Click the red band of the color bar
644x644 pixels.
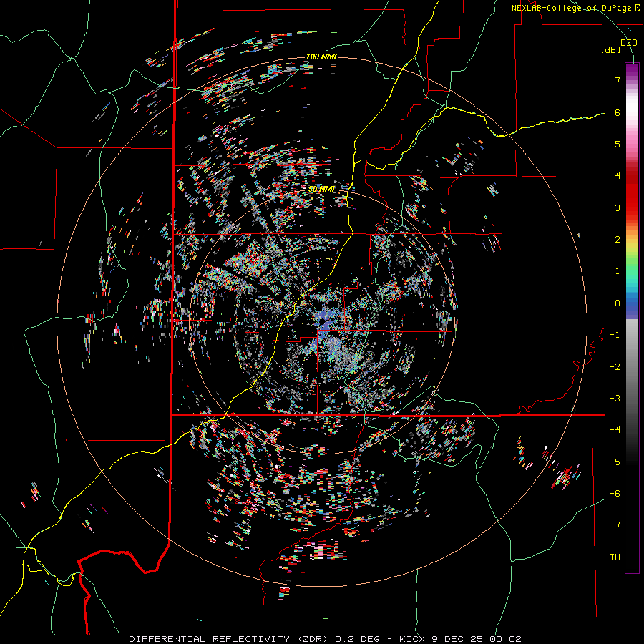[632, 197]
